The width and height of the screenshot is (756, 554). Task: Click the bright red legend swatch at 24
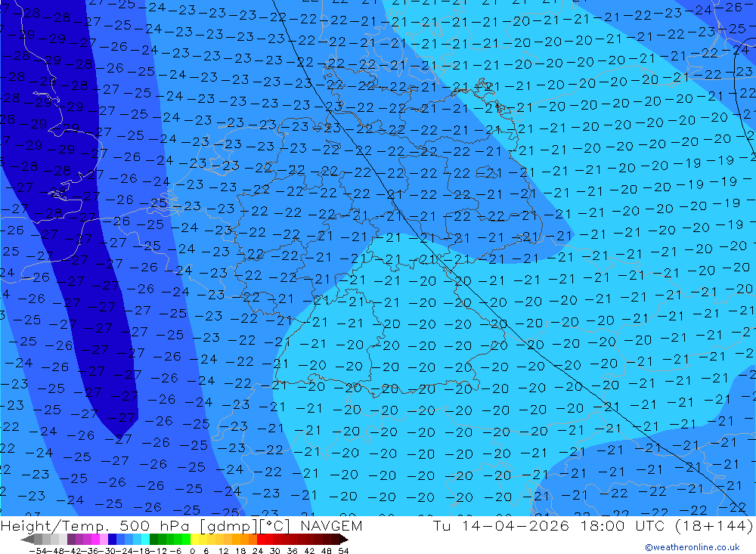click(261, 540)
